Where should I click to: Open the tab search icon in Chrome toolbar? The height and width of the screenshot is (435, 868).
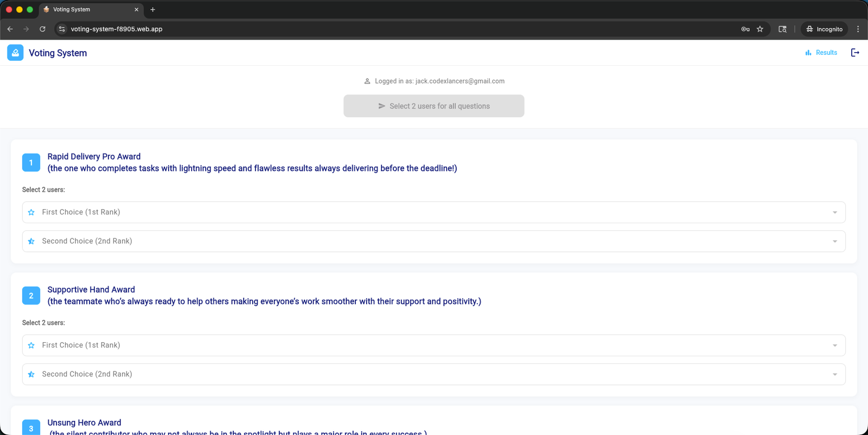(x=782, y=29)
